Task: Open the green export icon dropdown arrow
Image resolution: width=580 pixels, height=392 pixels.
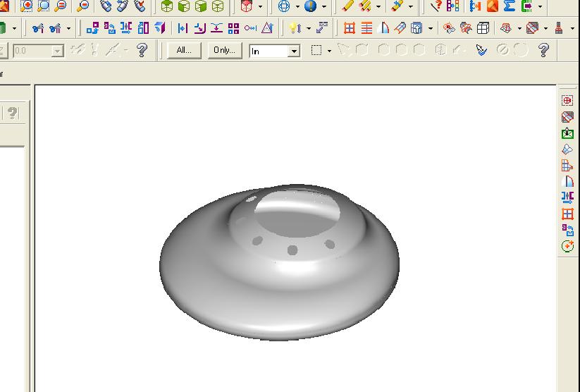Action: (540, 6)
